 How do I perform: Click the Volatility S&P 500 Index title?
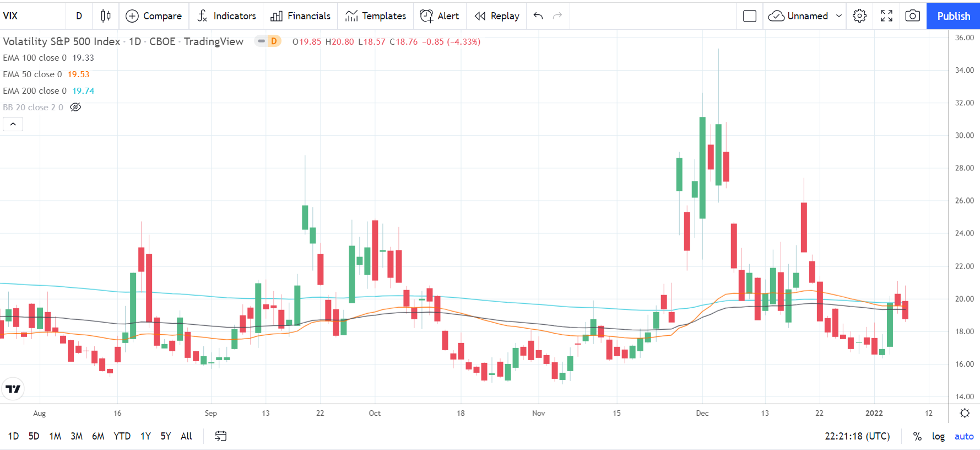[62, 41]
